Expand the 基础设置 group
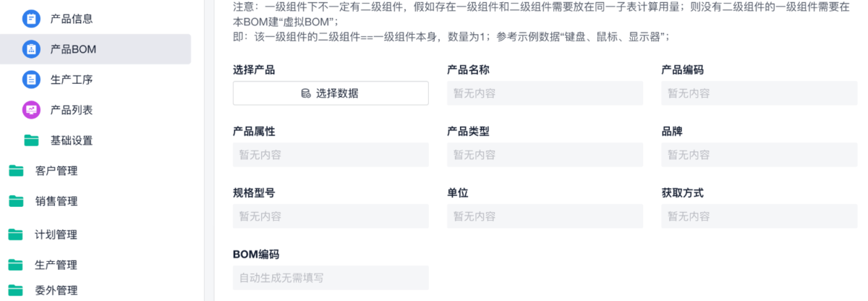 pyautogui.click(x=71, y=140)
